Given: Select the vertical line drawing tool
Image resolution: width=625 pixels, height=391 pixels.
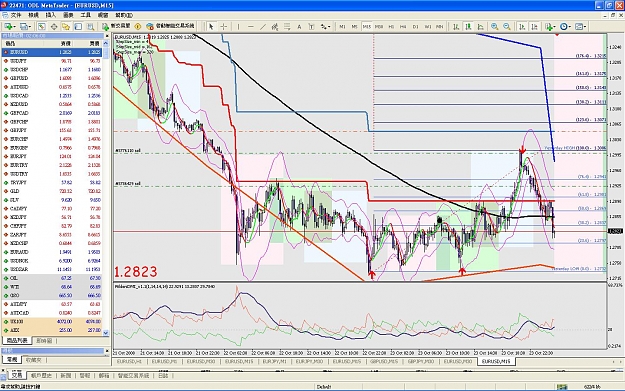Looking at the screenshot, I should pos(238,26).
